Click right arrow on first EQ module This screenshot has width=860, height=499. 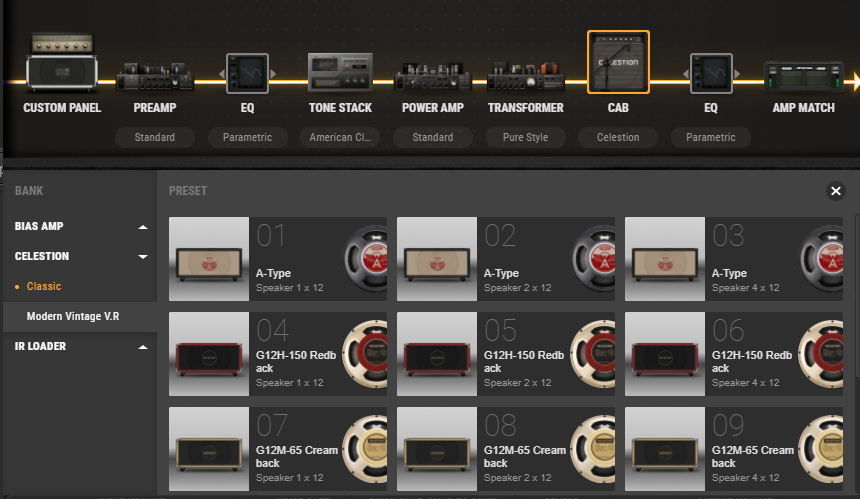click(273, 73)
